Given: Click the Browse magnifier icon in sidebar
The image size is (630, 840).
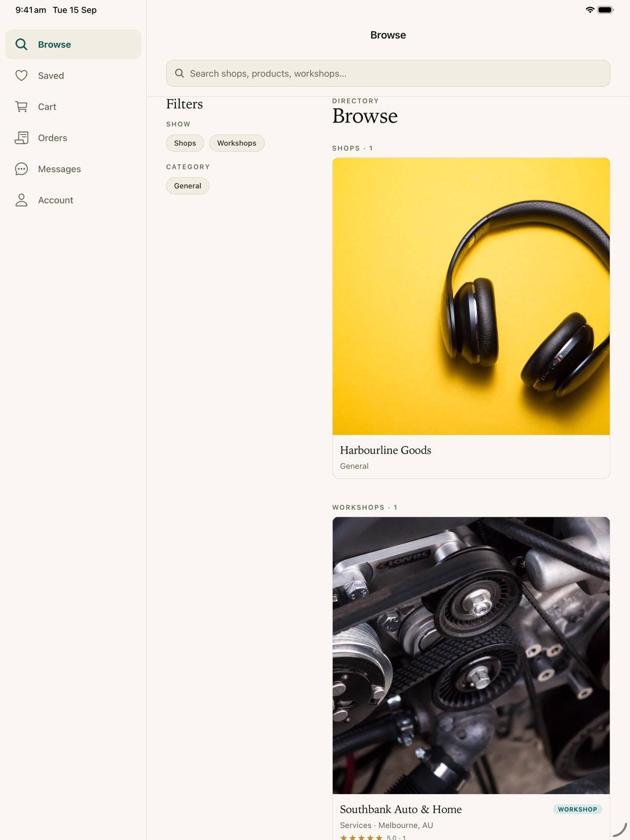Looking at the screenshot, I should tap(21, 44).
